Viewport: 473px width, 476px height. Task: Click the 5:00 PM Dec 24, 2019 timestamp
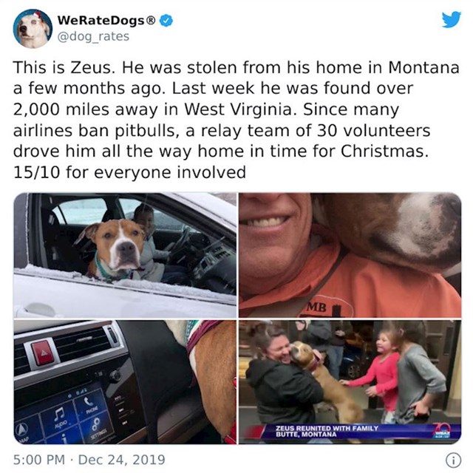click(89, 460)
